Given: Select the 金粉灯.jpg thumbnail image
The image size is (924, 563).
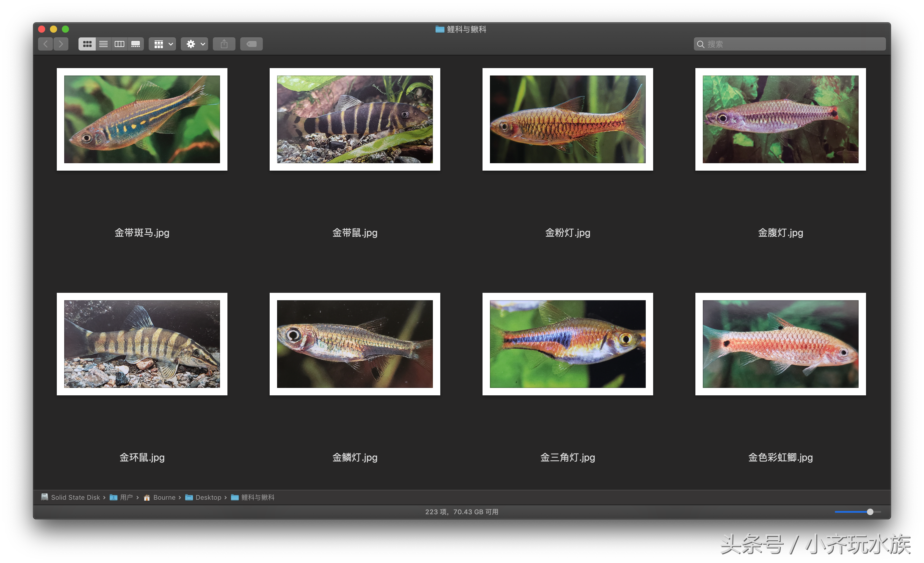Looking at the screenshot, I should [x=568, y=119].
